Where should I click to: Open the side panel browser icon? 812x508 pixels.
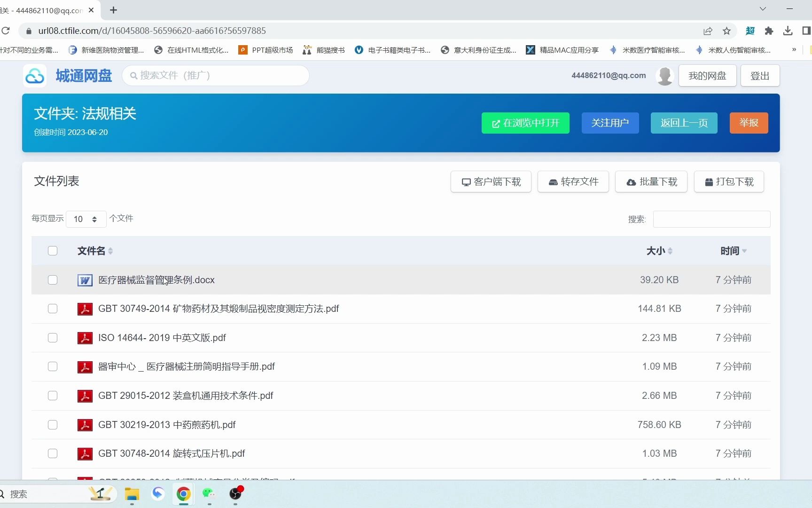pyautogui.click(x=806, y=31)
